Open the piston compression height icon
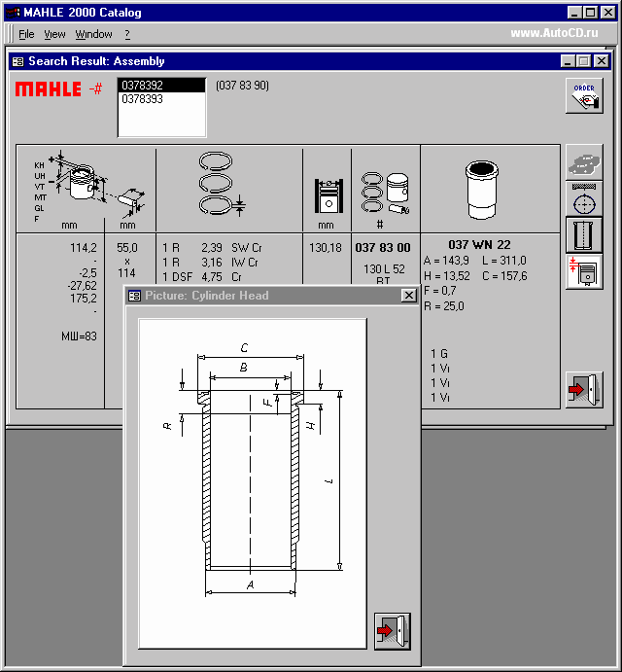 click(x=584, y=272)
